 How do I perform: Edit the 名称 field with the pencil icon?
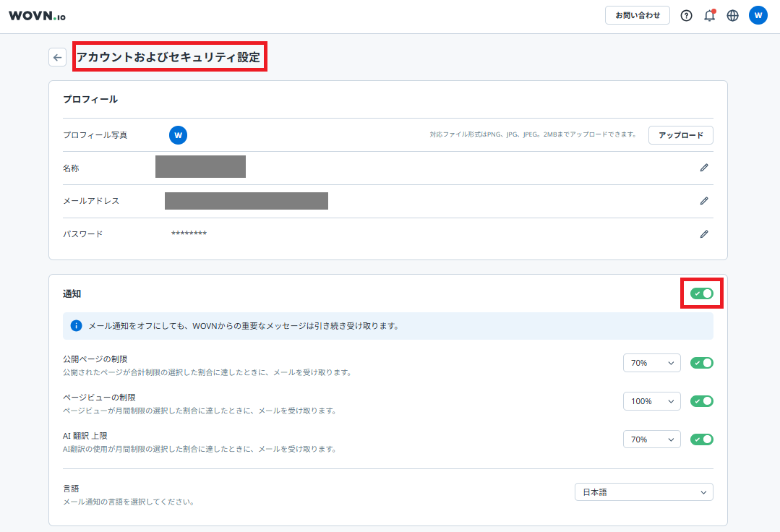(x=703, y=168)
